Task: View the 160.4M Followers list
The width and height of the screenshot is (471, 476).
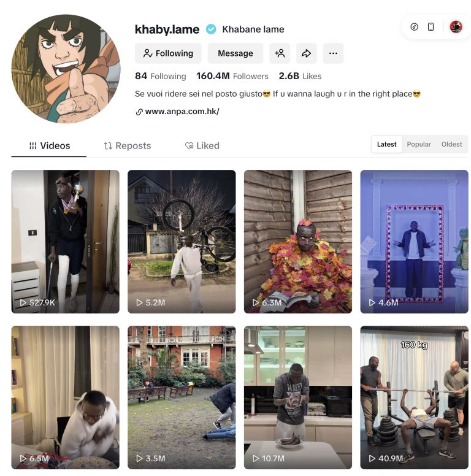Action: [232, 76]
